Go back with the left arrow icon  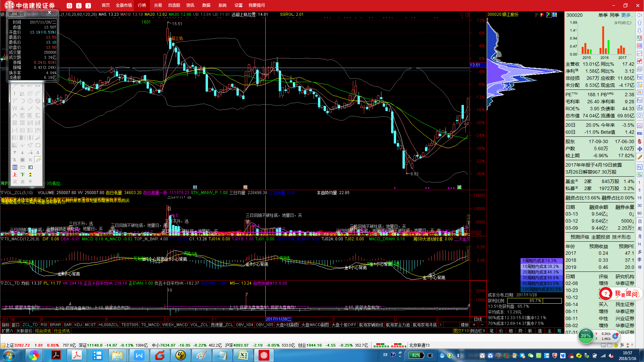(x=79, y=5)
